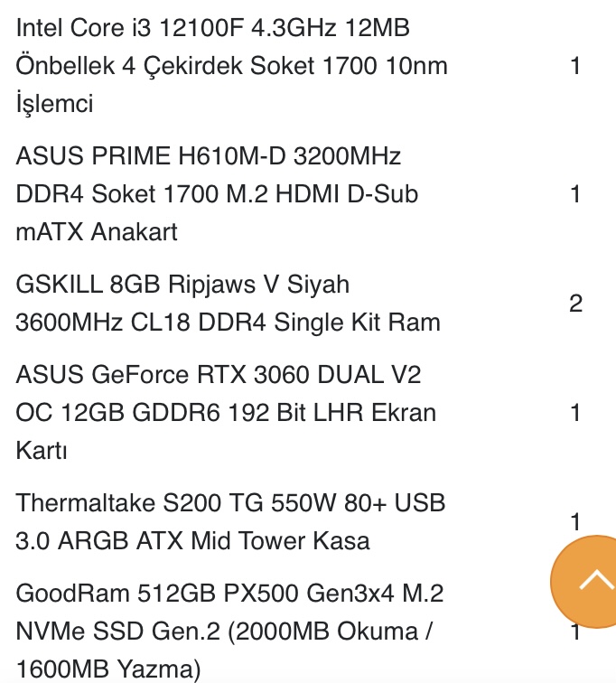
Task: Select the 'GoodRam 512GB PX500 Gen3x4 M.2' line
Action: click(229, 594)
